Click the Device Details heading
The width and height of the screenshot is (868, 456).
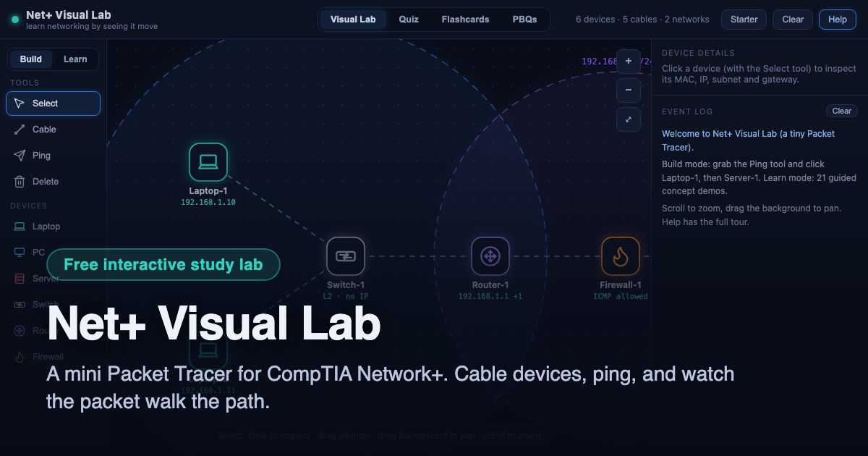click(x=698, y=53)
